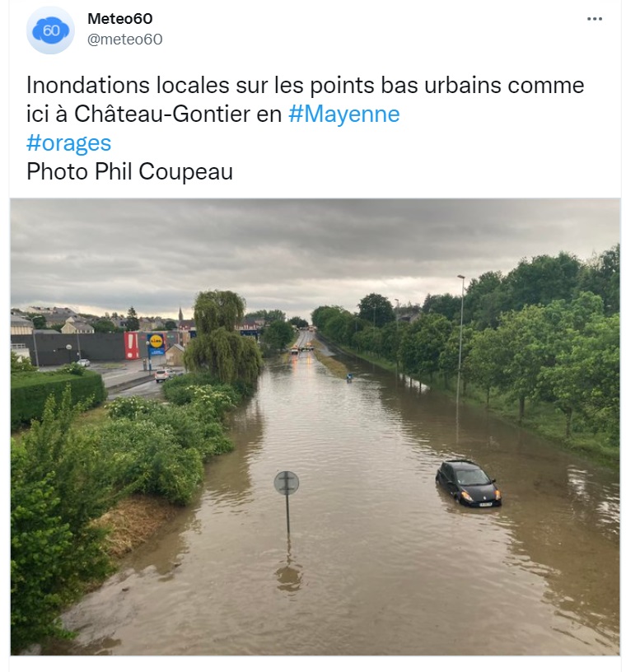Click the red exclamation mark sign

click(x=132, y=345)
